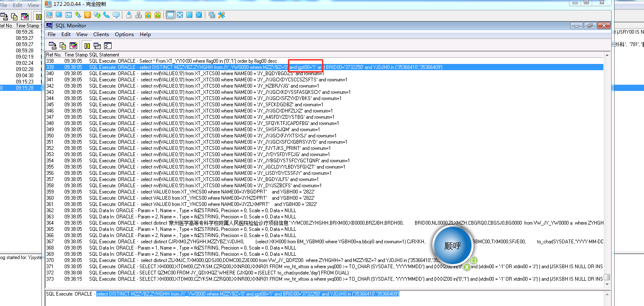Open the wrench and screwdriver settings icon

221,15
